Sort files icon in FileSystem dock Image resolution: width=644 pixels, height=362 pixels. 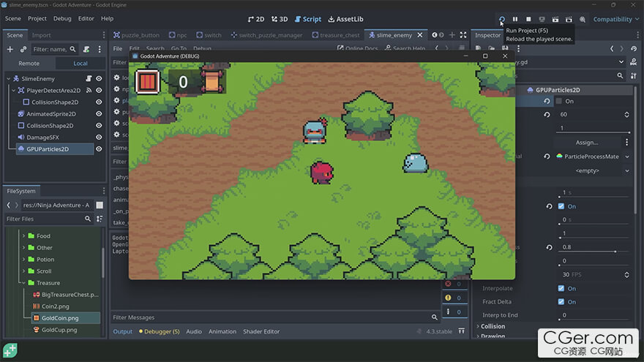click(100, 219)
